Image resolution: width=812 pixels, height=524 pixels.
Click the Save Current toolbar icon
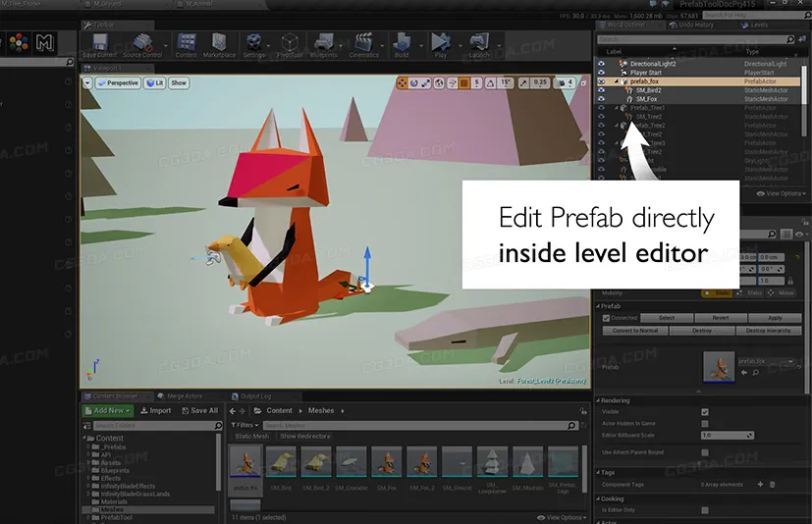pos(99,45)
